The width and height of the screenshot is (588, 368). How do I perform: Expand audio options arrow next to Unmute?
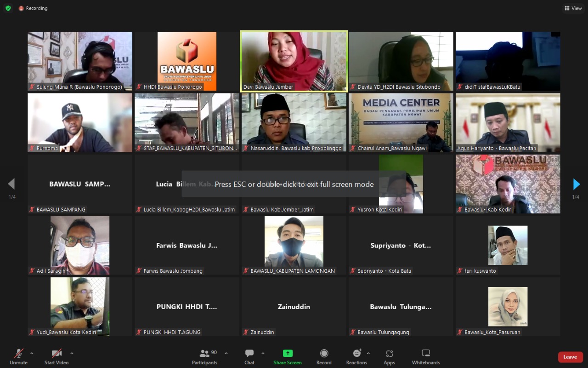(x=32, y=353)
